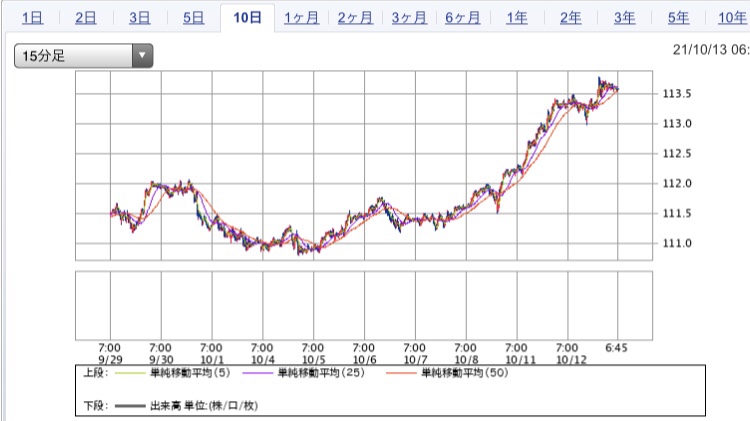Click the 下段 legend label
Screen dimensions: 750x421
click(96, 406)
